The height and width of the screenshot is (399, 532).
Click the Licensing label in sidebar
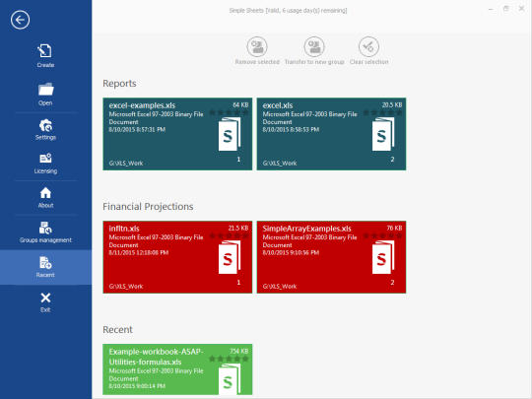point(45,171)
